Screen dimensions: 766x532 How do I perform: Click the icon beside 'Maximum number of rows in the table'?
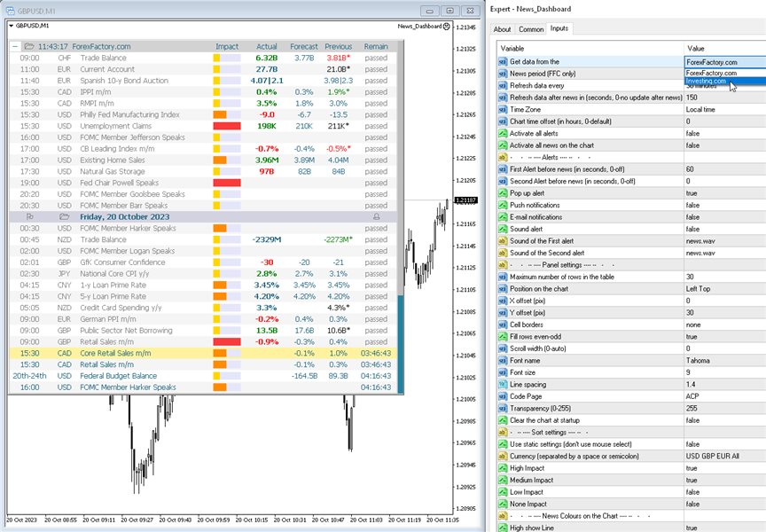[503, 277]
